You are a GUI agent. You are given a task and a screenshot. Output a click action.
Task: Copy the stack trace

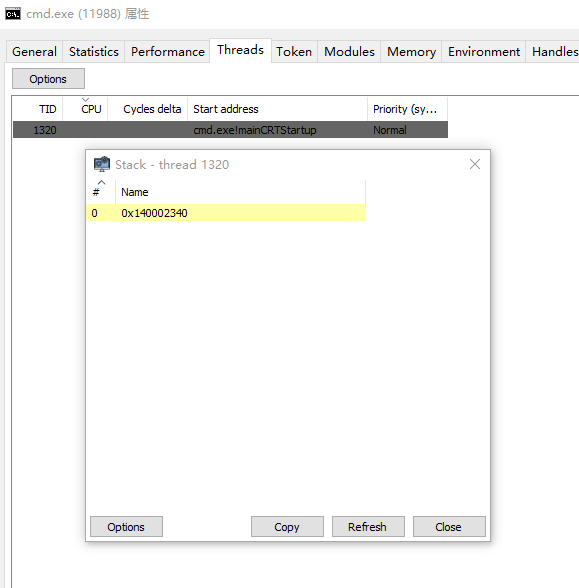[x=287, y=527]
